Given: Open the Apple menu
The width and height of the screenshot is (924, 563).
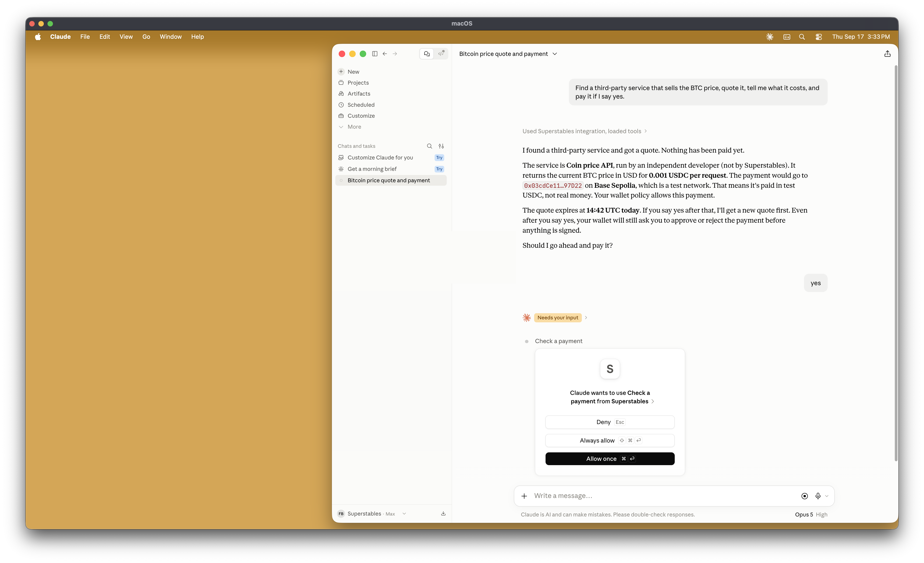Looking at the screenshot, I should click(x=38, y=36).
